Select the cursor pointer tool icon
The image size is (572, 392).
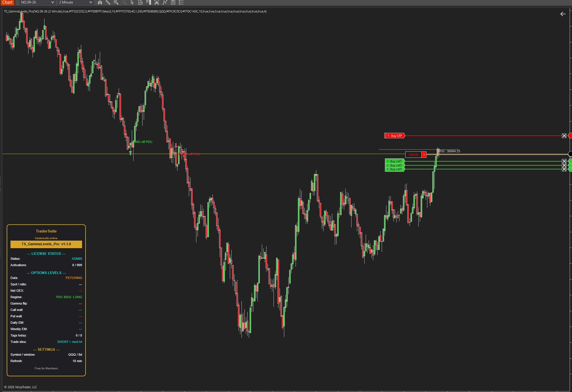tap(132, 3)
